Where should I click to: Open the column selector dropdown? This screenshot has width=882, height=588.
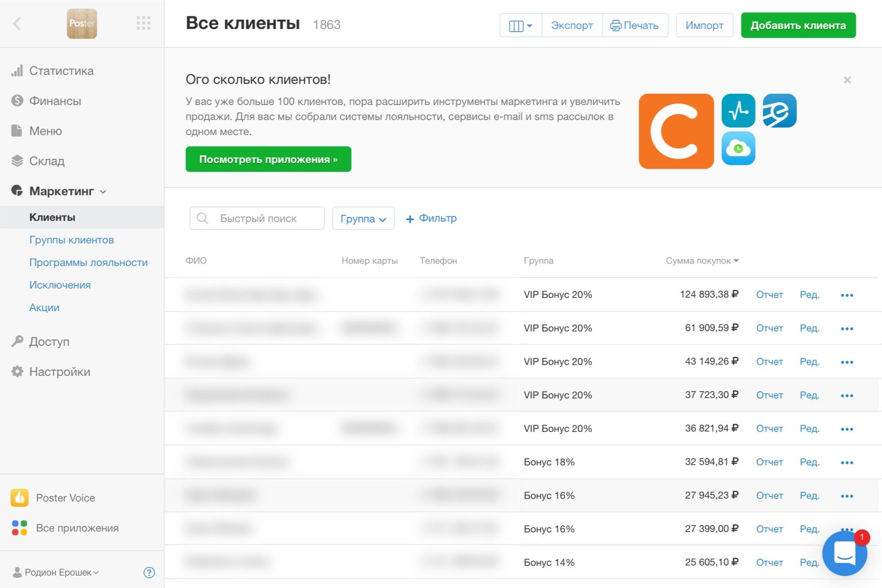(x=521, y=25)
